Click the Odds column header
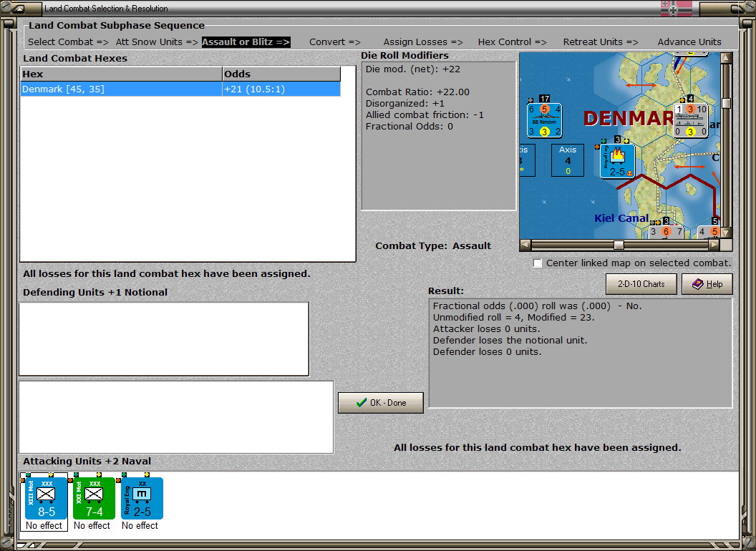Image resolution: width=756 pixels, height=551 pixels. 281,74
